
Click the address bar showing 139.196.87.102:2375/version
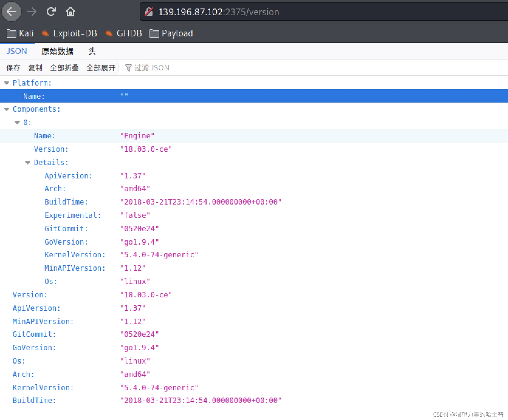[x=324, y=12]
